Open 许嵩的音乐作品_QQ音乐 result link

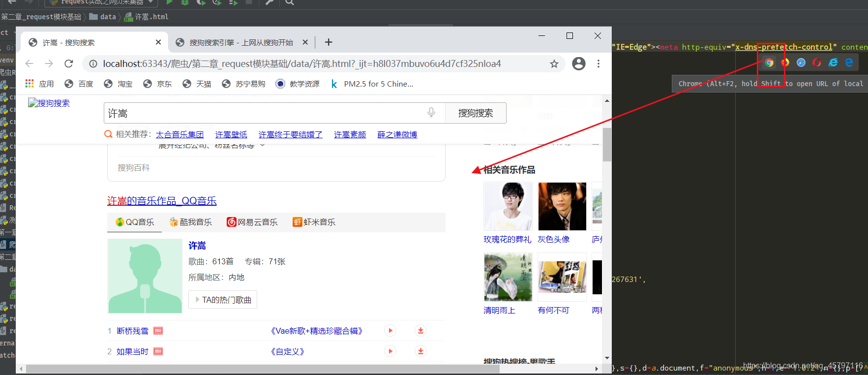click(162, 201)
